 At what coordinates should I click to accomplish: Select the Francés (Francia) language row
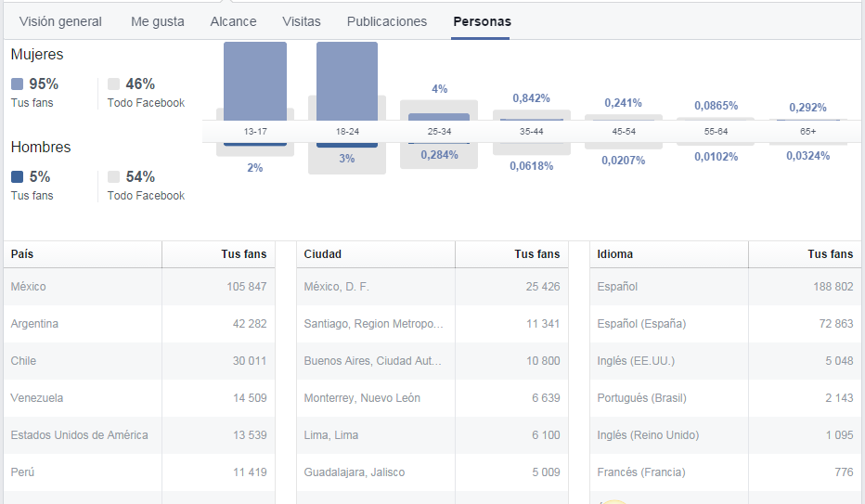726,472
